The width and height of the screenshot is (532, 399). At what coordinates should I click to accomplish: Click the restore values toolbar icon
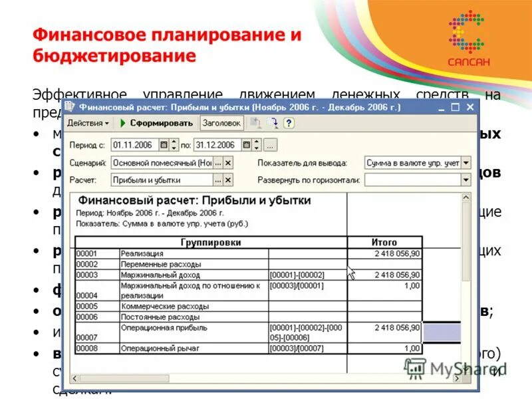point(256,123)
